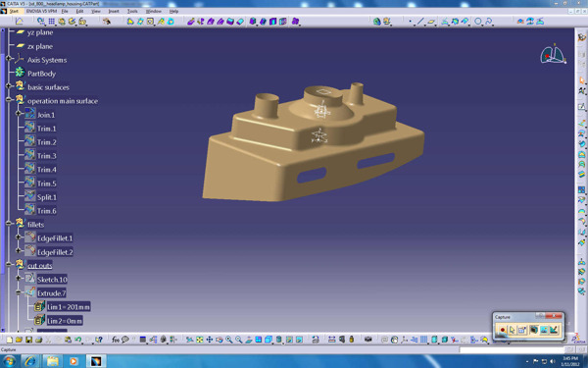Open the Insert menu
The image size is (588, 368).
(x=114, y=11)
